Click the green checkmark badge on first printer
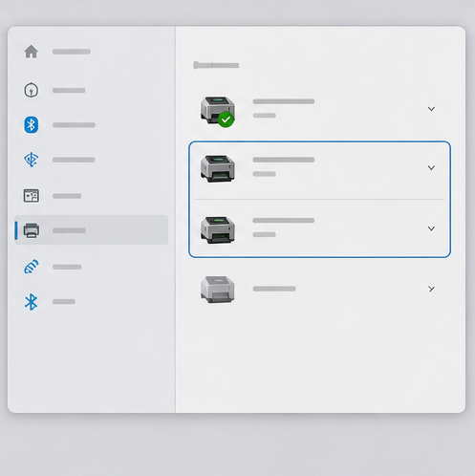 (x=226, y=119)
